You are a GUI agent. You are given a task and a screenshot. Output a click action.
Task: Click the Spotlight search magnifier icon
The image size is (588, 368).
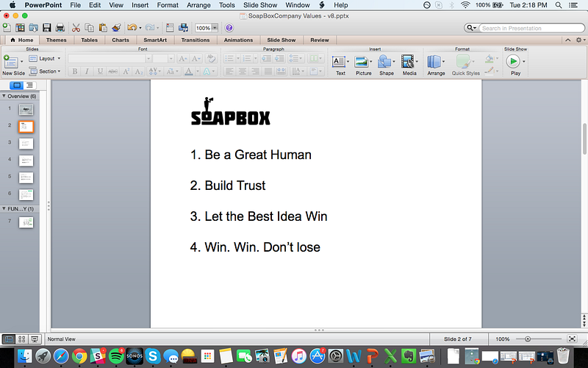coord(559,5)
